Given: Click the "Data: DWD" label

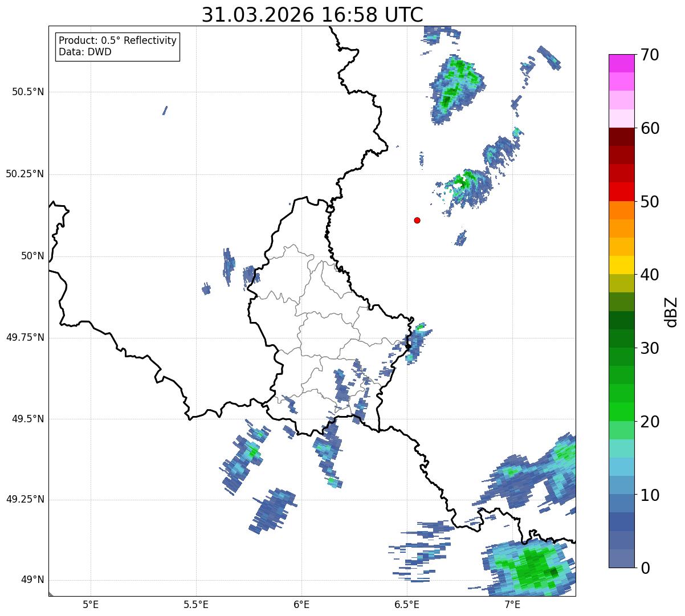Looking at the screenshot, I should click(85, 52).
